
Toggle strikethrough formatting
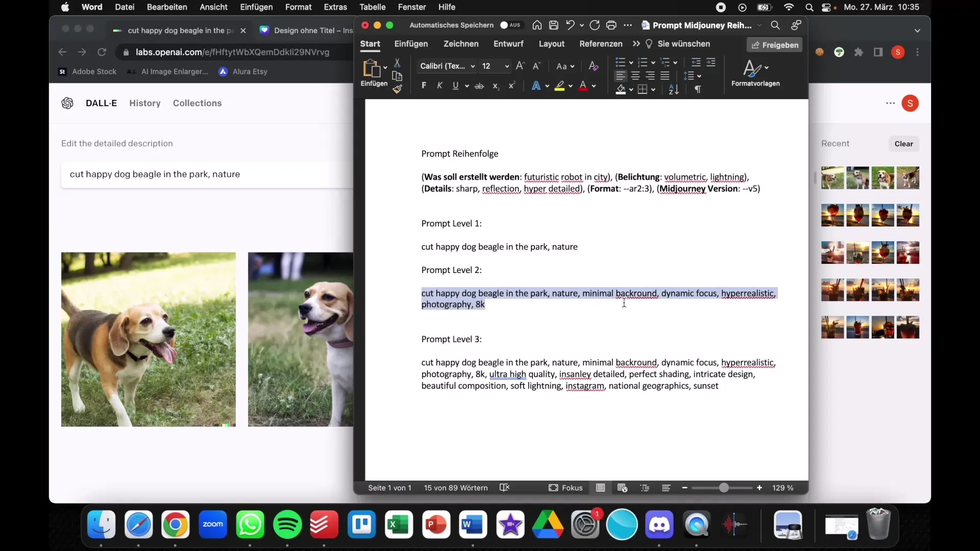click(x=479, y=86)
